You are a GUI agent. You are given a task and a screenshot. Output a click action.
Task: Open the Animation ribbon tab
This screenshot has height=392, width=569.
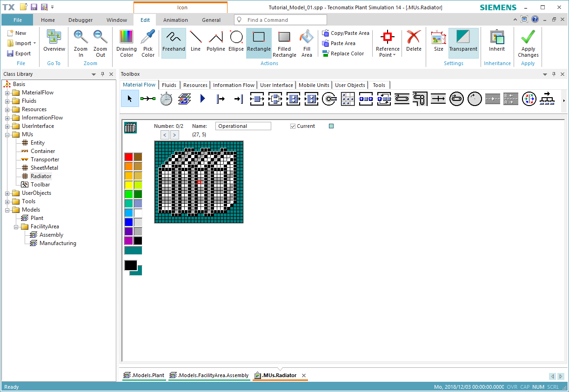tap(175, 20)
